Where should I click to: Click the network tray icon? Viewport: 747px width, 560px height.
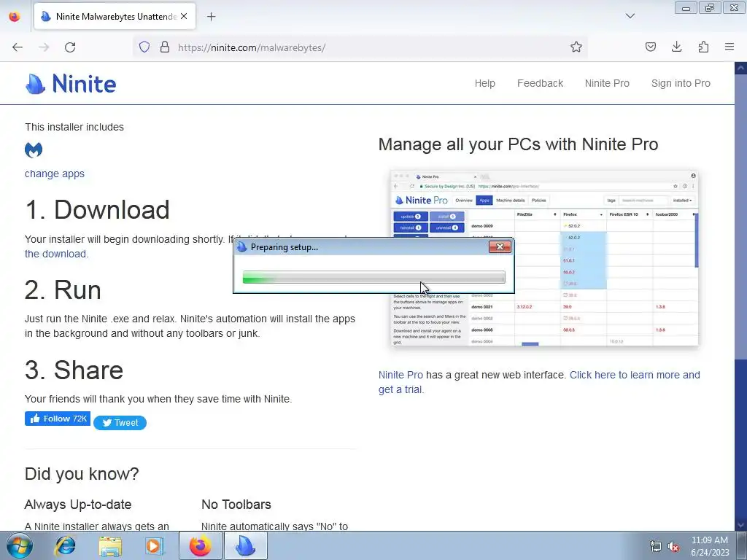tap(656, 547)
